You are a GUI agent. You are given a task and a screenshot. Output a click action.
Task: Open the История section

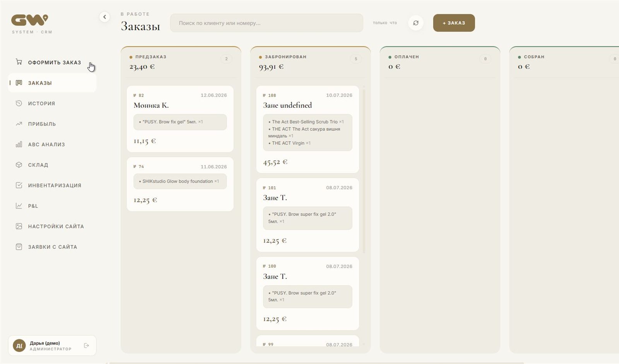coord(52,103)
